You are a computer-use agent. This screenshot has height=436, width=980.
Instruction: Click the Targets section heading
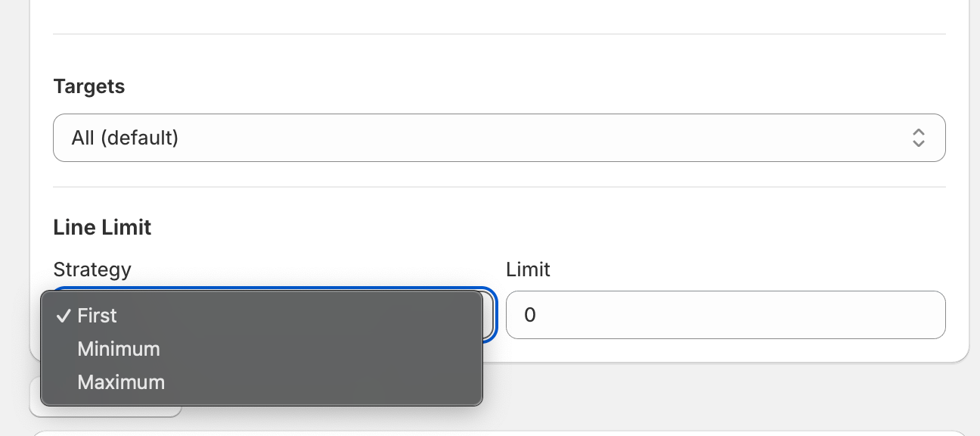click(89, 86)
